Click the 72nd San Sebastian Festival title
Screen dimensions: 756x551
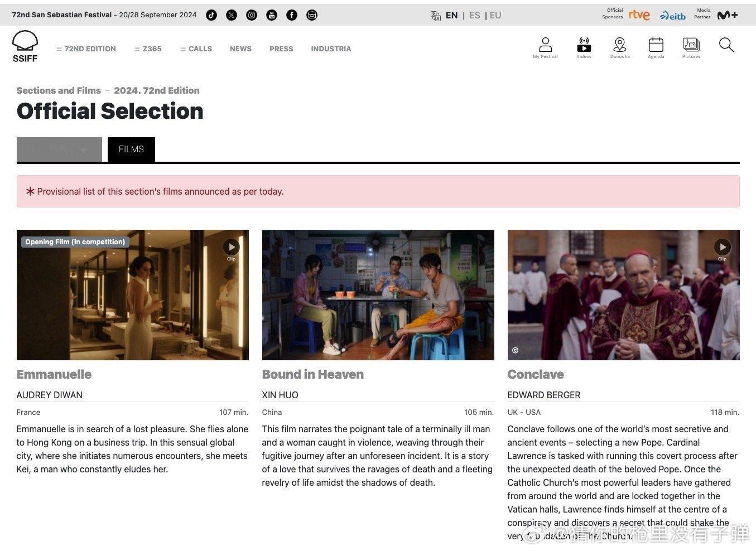coord(62,15)
